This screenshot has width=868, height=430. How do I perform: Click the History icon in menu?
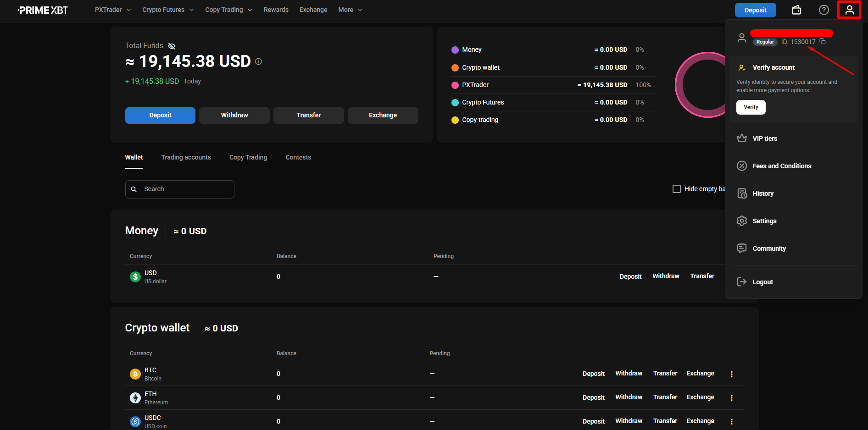tap(742, 193)
